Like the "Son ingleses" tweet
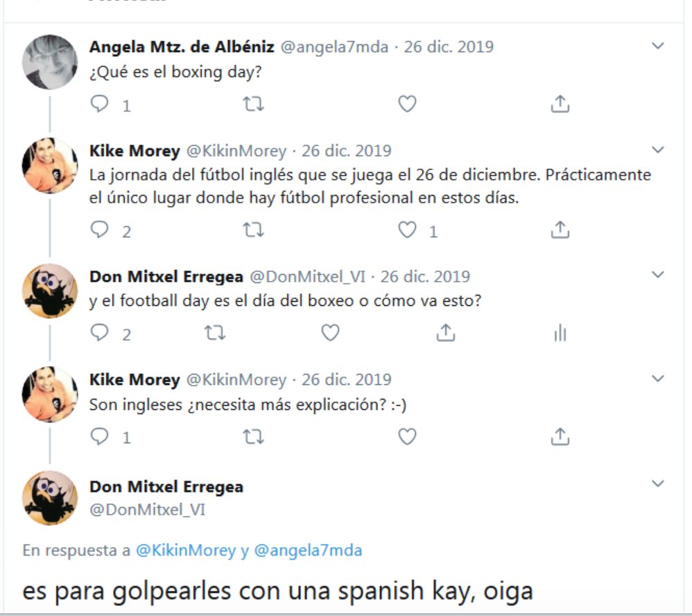This screenshot has height=616, width=692. pos(407,436)
